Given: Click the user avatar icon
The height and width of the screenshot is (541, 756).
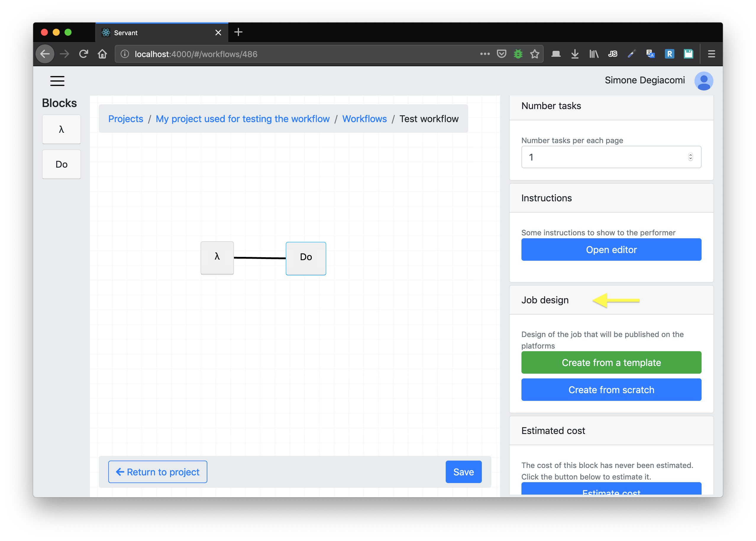Looking at the screenshot, I should pyautogui.click(x=703, y=81).
